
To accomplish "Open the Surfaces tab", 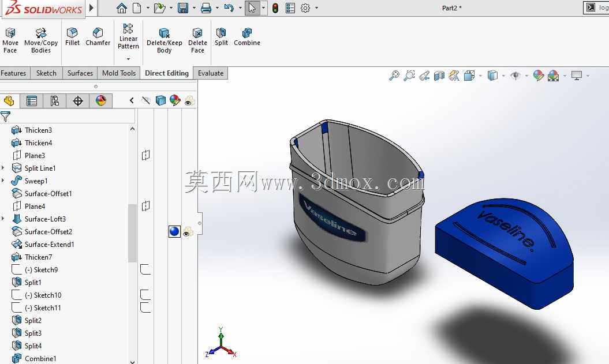I will click(80, 73).
